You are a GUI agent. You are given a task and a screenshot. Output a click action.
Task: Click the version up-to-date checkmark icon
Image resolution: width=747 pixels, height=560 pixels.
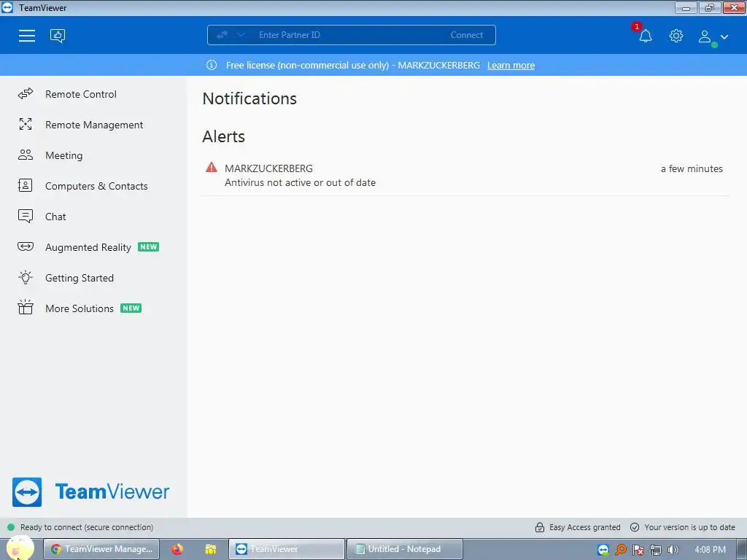click(635, 527)
